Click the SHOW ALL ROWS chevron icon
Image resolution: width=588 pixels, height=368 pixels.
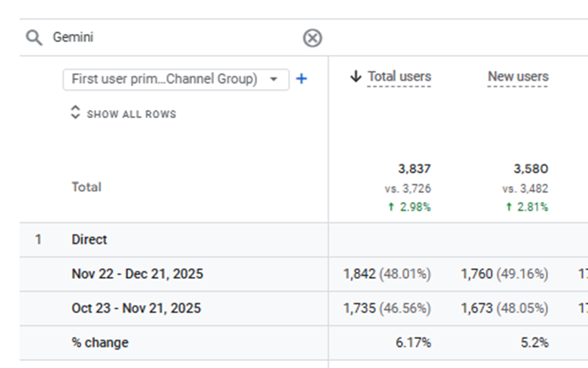click(x=75, y=113)
